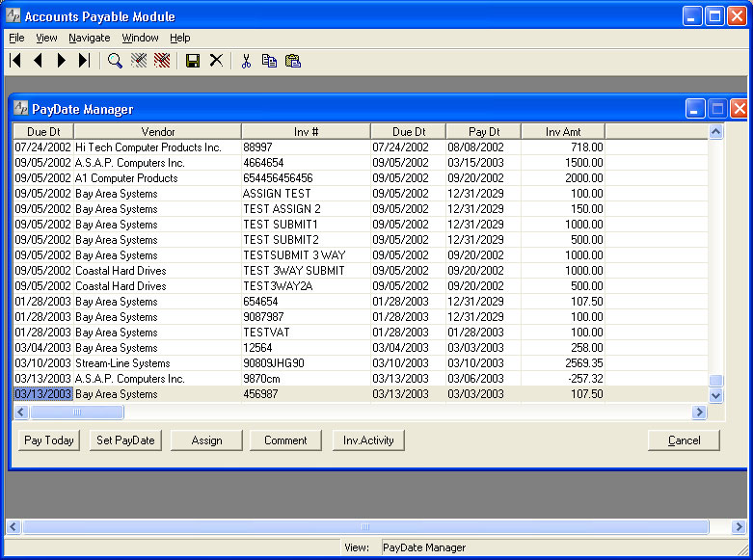Select invoice amount -257.32 cell
Screen dimensions: 753x560
[x=563, y=379]
